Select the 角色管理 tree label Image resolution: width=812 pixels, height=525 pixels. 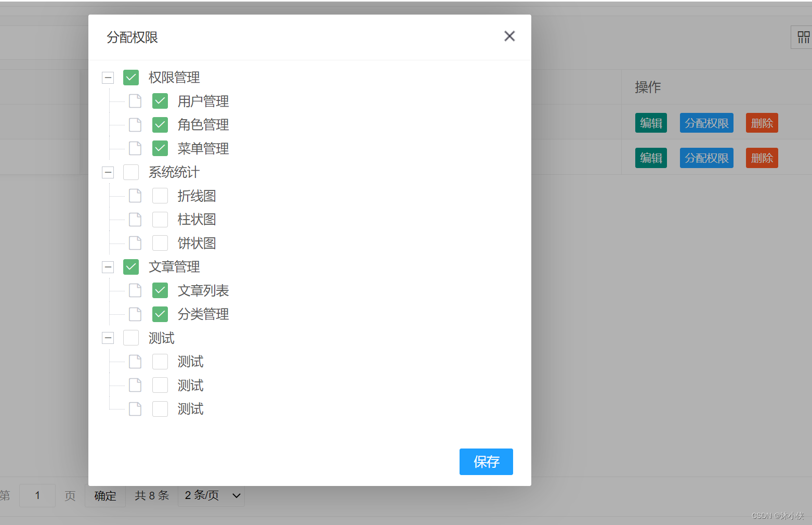coord(203,125)
